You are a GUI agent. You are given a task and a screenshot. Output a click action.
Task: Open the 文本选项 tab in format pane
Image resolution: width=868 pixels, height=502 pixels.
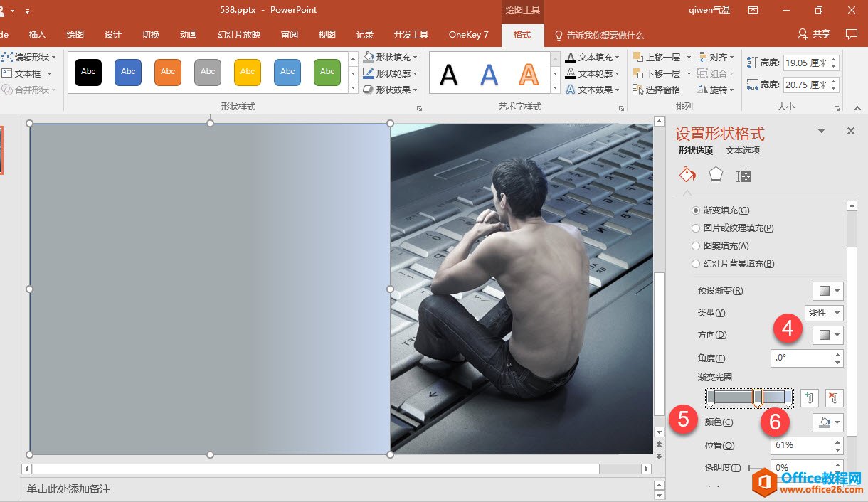(743, 151)
